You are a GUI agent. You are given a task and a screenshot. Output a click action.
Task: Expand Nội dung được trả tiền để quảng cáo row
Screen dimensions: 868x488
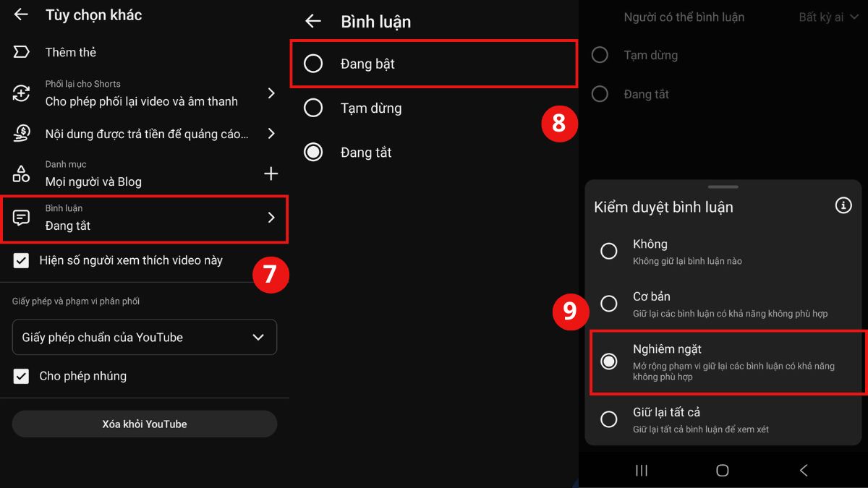271,133
